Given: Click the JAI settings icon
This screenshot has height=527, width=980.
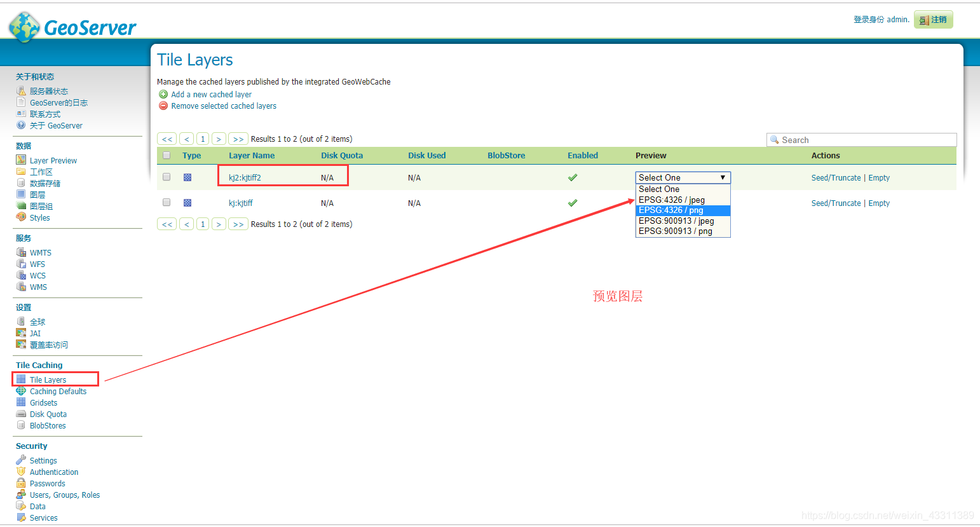Looking at the screenshot, I should pos(21,333).
